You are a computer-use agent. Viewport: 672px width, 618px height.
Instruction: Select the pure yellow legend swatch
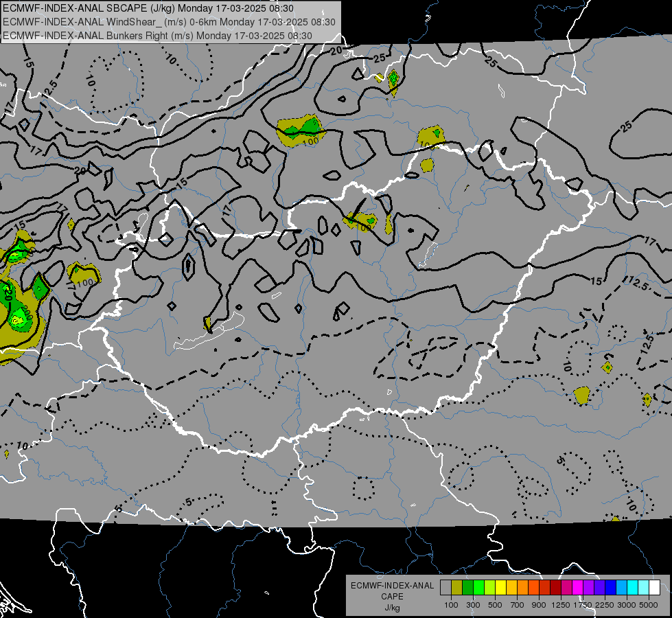(x=500, y=588)
